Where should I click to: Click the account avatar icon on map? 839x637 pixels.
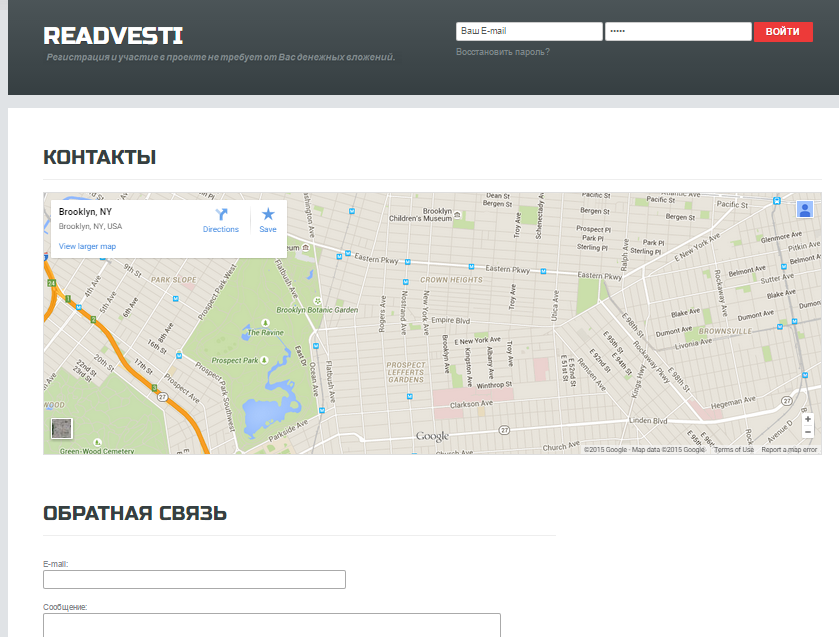tap(805, 209)
